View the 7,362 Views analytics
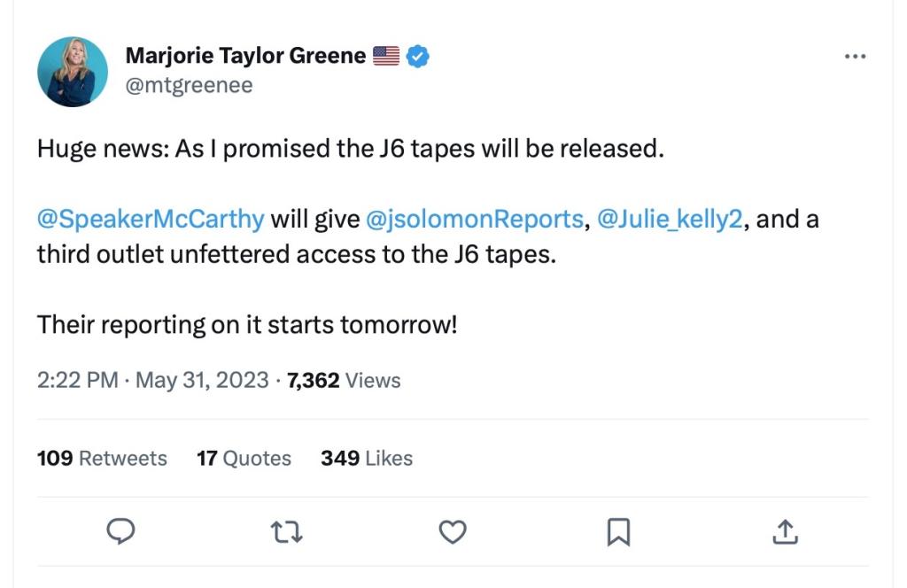 click(344, 380)
